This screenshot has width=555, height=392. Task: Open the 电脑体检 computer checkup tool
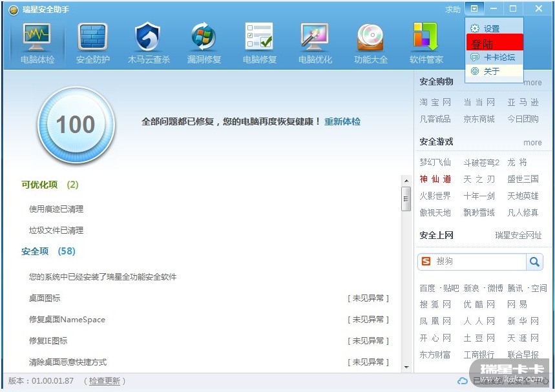(37, 43)
